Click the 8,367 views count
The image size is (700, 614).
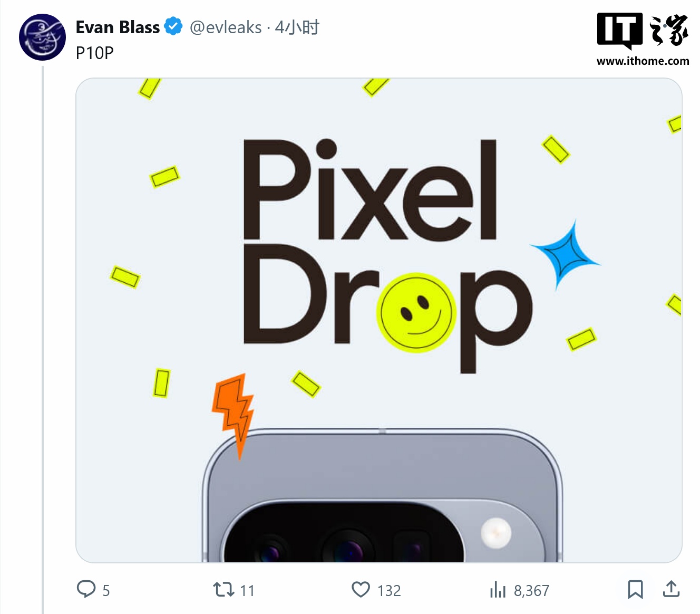tap(531, 590)
